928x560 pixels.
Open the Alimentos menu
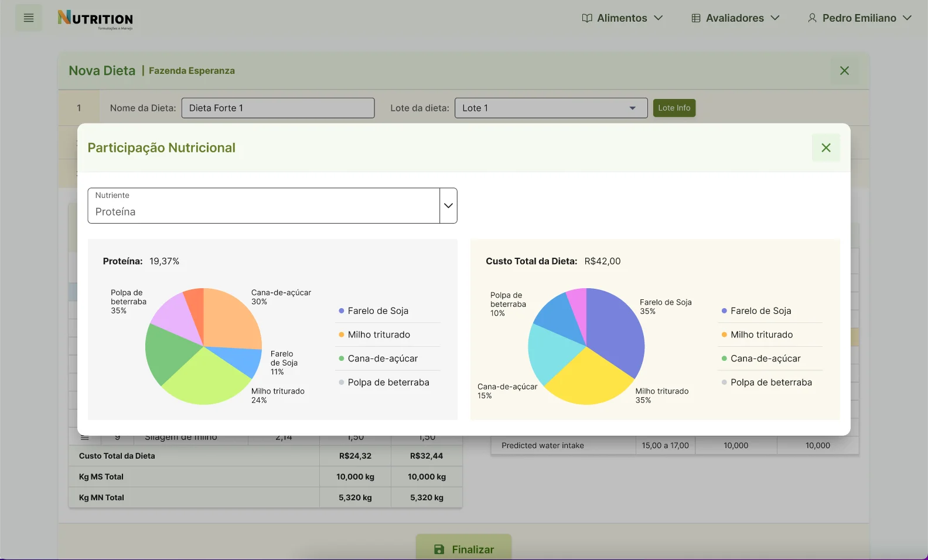click(x=622, y=18)
